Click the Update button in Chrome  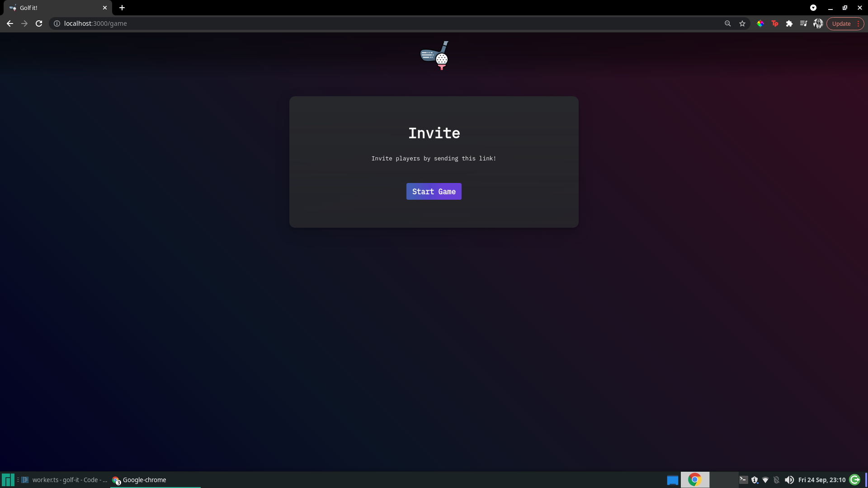pyautogui.click(x=841, y=23)
